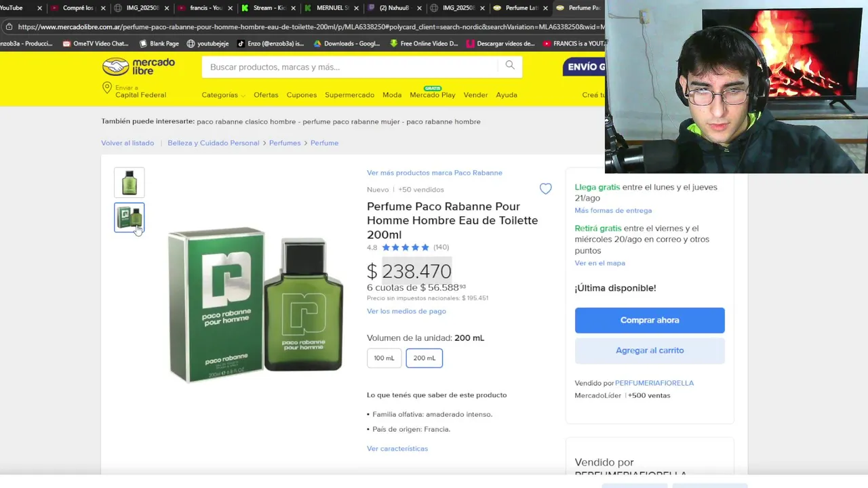Select the 100 mL volume option

[x=384, y=358]
